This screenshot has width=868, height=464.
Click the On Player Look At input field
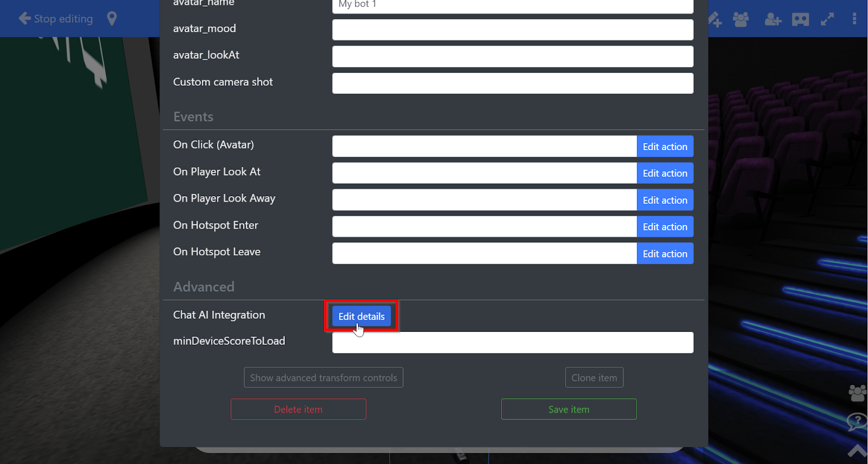(484, 173)
